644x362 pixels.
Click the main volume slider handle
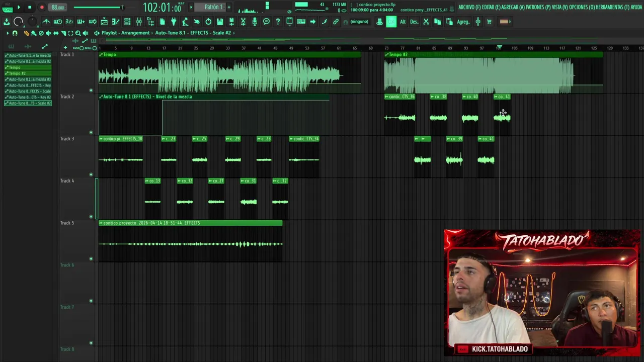tap(122, 7)
